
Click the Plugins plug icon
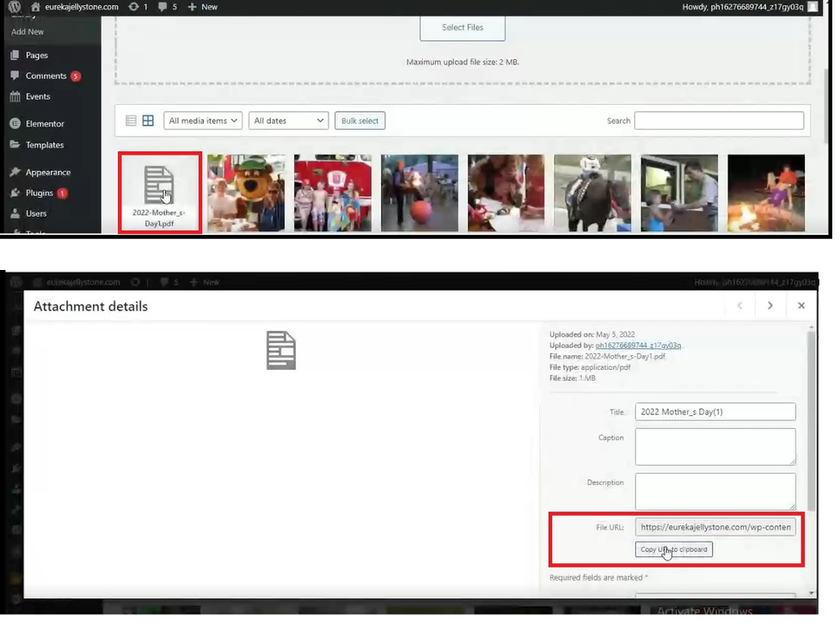click(15, 193)
